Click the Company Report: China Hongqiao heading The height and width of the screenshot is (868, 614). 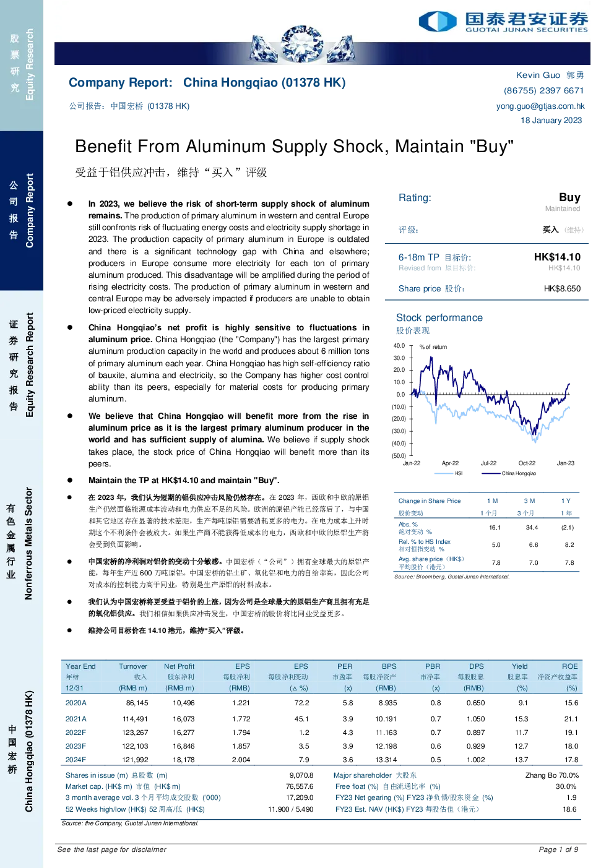pos(207,82)
